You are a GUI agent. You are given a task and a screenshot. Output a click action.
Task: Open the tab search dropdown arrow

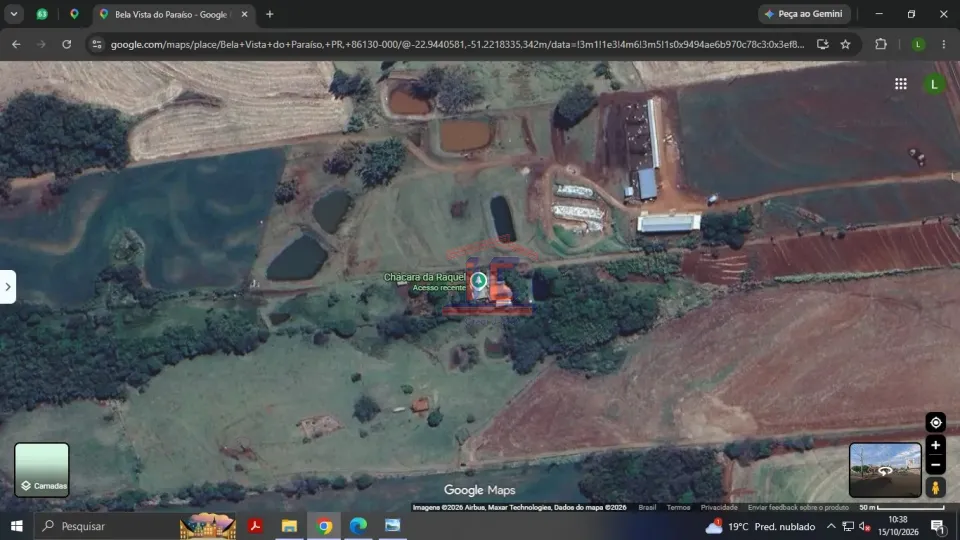tap(14, 14)
